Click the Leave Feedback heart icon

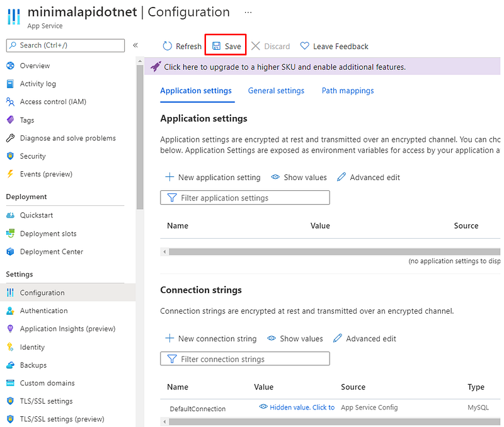click(304, 45)
